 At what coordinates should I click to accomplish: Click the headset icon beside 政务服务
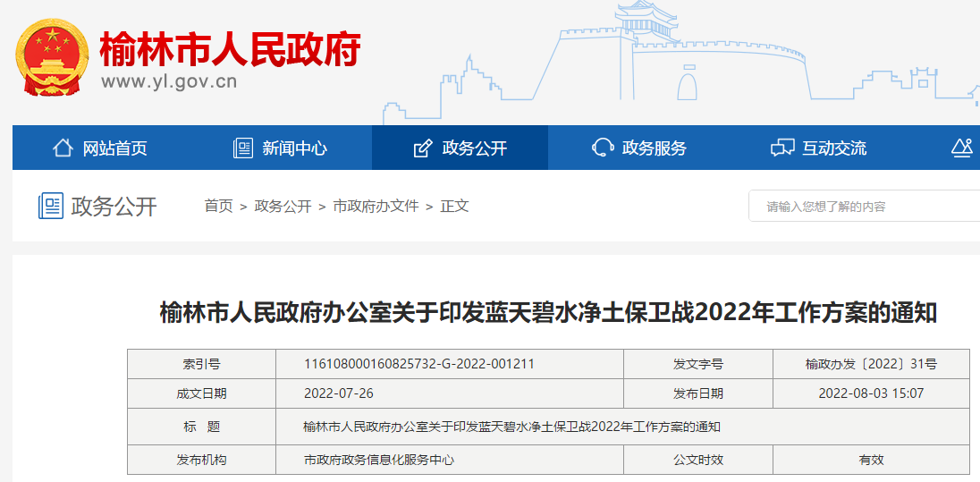tap(603, 148)
